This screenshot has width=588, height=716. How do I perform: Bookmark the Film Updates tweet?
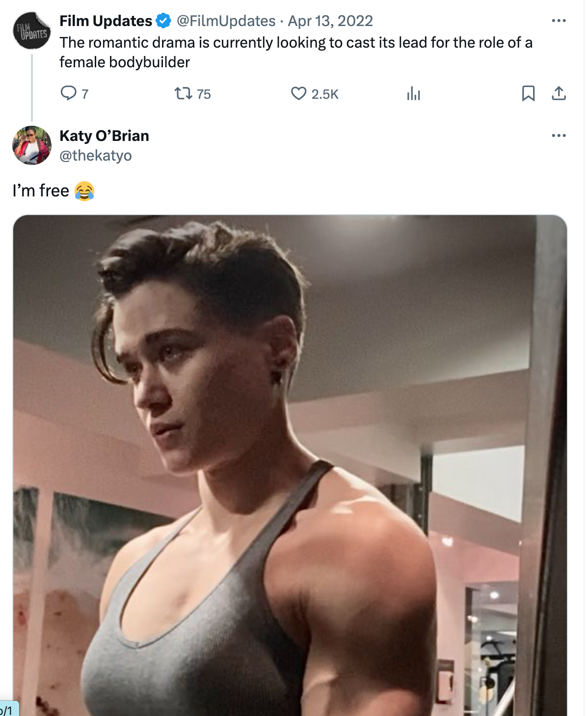click(528, 93)
